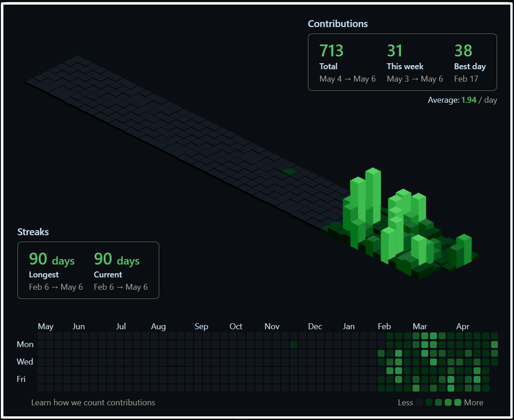Viewport: 514px width, 420px height.
Task: Click the Average 1.94 / day text
Action: point(462,100)
